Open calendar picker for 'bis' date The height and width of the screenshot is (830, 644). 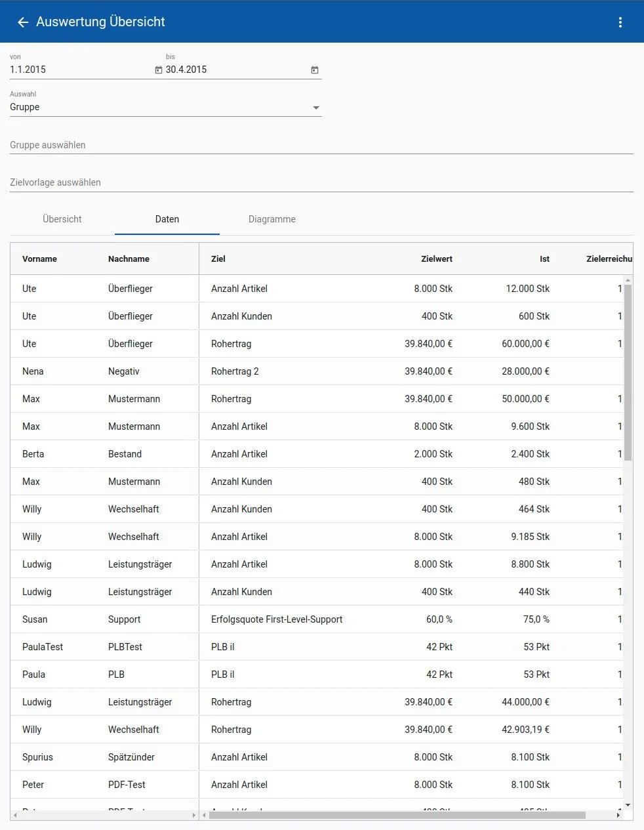315,70
